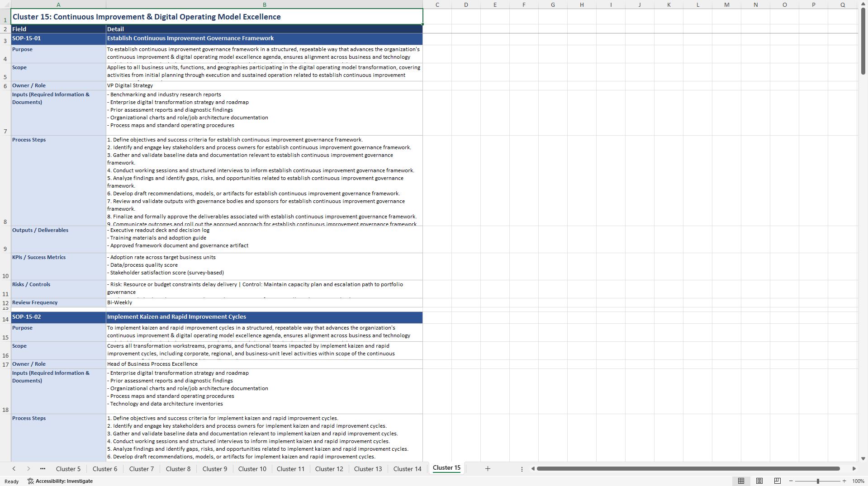This screenshot has height=486, width=868.
Task: Switch to Cluster 6 sheet tab
Action: pyautogui.click(x=105, y=469)
